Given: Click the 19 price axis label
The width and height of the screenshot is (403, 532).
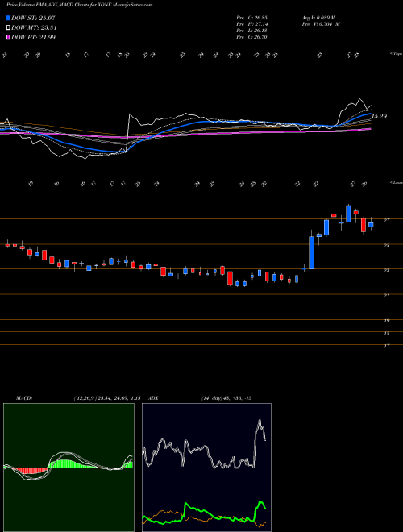Looking at the screenshot, I should (386, 321).
